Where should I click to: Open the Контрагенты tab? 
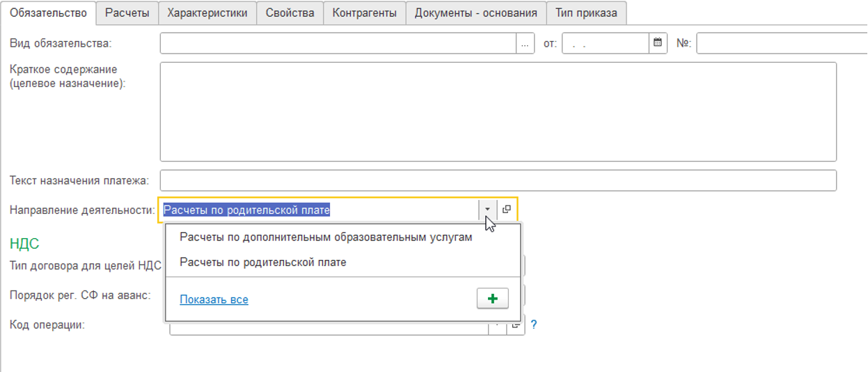coord(364,13)
